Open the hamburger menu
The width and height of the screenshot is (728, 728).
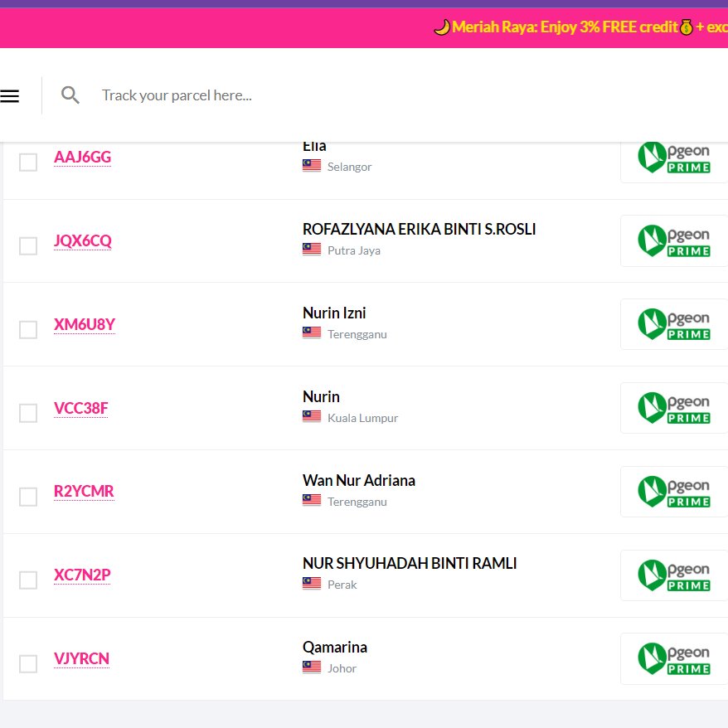pos(10,95)
